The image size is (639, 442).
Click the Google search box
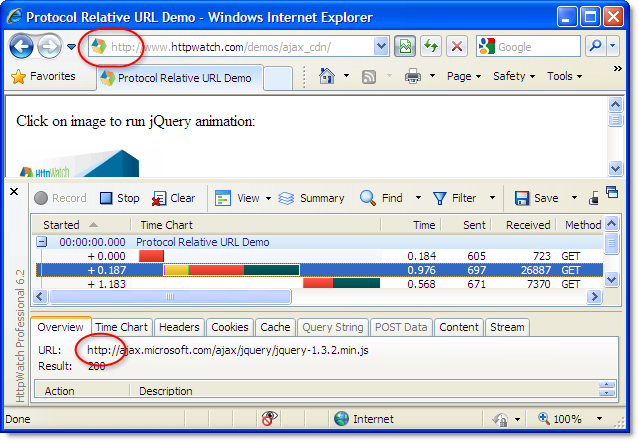[x=529, y=46]
